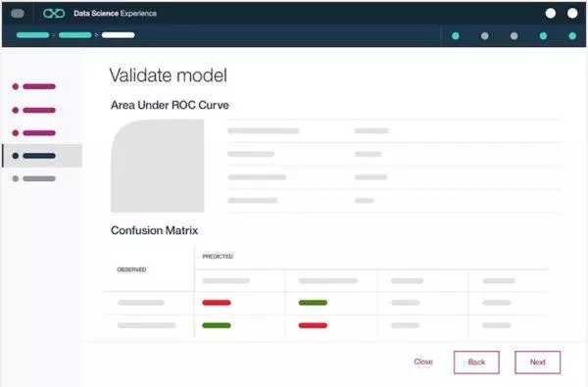Screen dimensions: 588x387
Task: Select the second magenta step in sidebar
Action: pyautogui.click(x=34, y=111)
